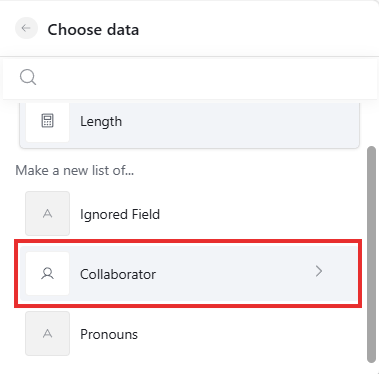Focus the search input field
Screen dimensions: 379x374
click(x=190, y=78)
